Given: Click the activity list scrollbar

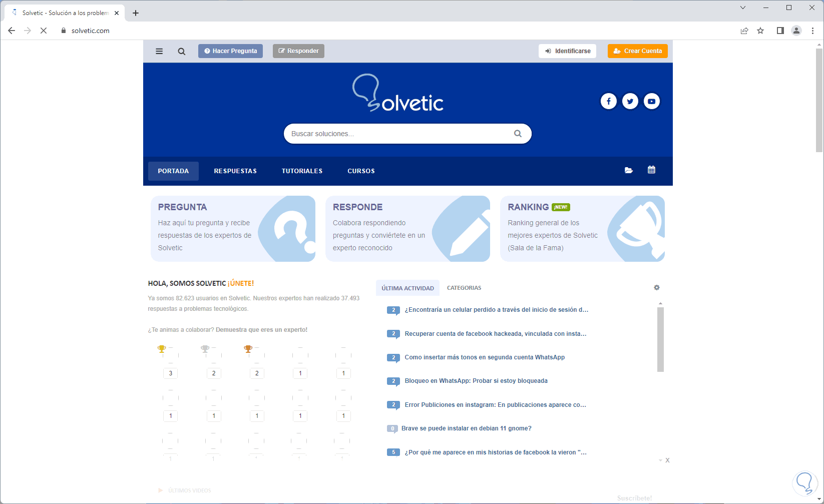Looking at the screenshot, I should coord(660,339).
